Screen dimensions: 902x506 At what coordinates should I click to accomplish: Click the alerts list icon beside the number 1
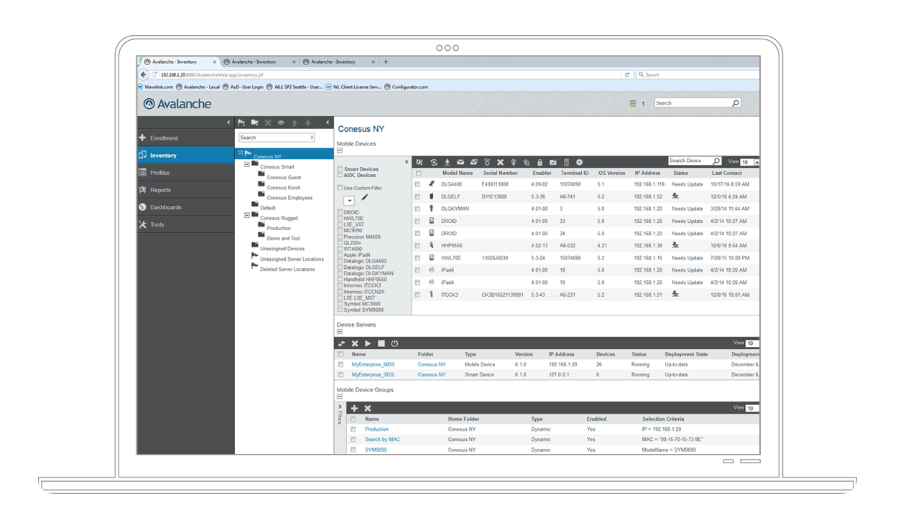tap(633, 104)
